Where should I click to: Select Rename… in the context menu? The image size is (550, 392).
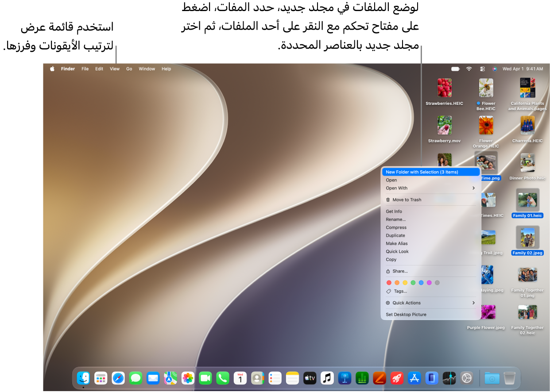431,219
